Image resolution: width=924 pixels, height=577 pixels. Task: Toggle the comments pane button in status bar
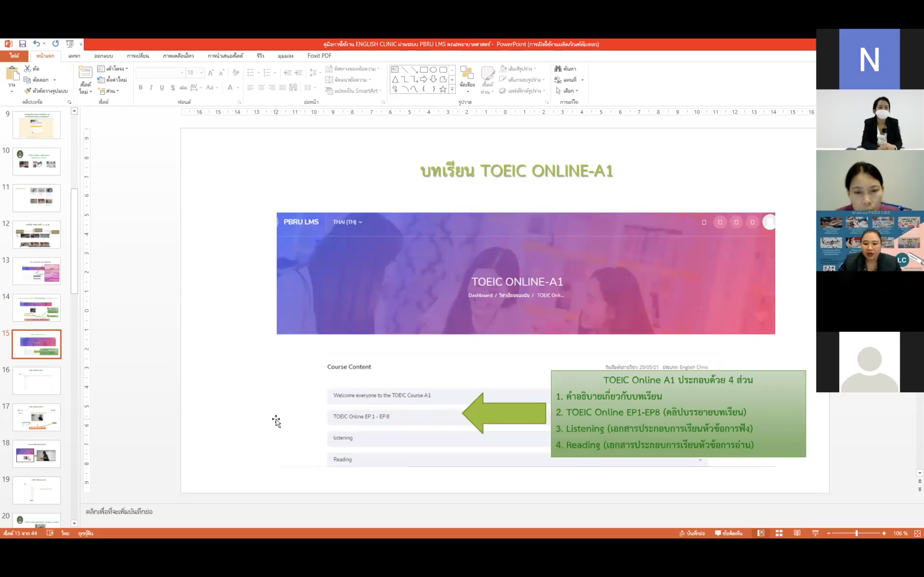pyautogui.click(x=729, y=533)
